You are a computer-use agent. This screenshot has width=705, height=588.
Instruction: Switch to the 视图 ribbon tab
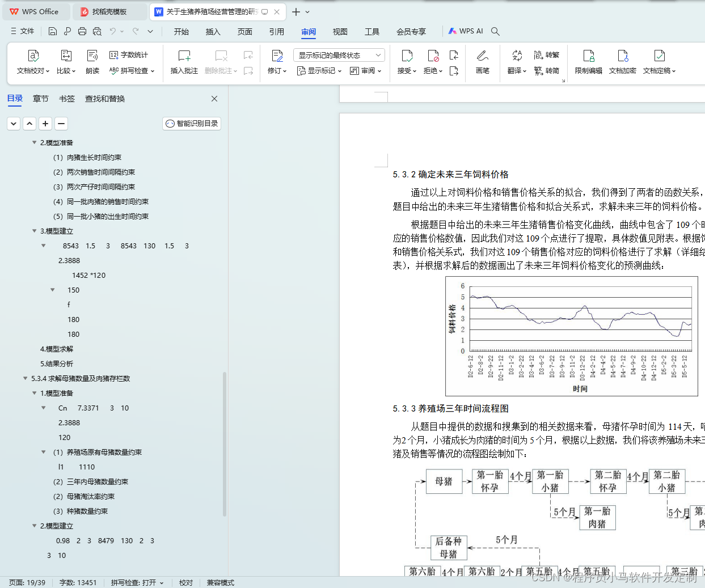[340, 32]
